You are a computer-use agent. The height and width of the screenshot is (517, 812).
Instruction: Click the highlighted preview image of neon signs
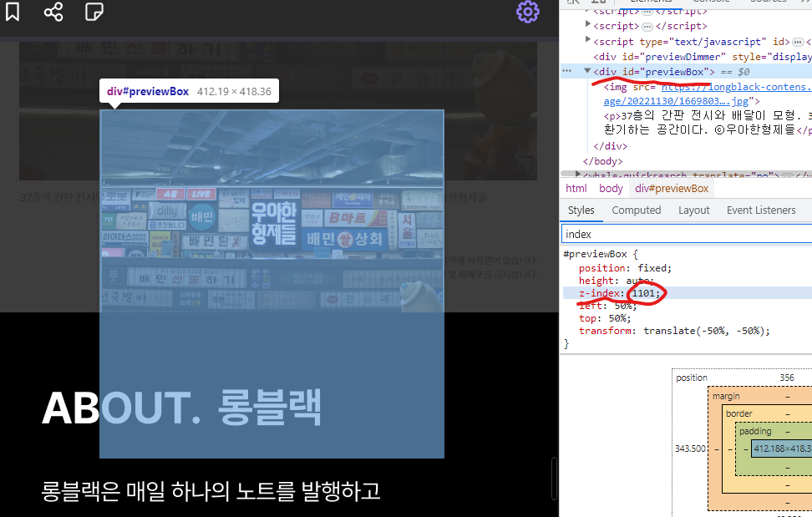(272, 210)
